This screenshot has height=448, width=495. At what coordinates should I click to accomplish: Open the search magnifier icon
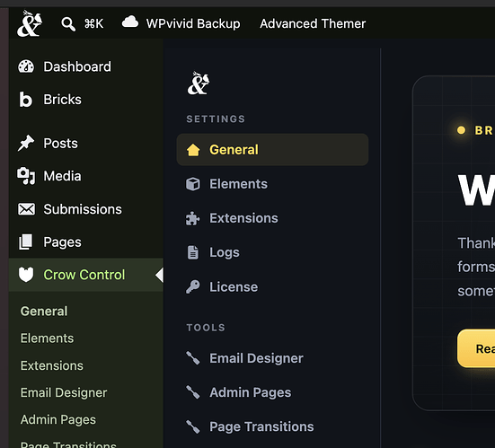pos(68,24)
